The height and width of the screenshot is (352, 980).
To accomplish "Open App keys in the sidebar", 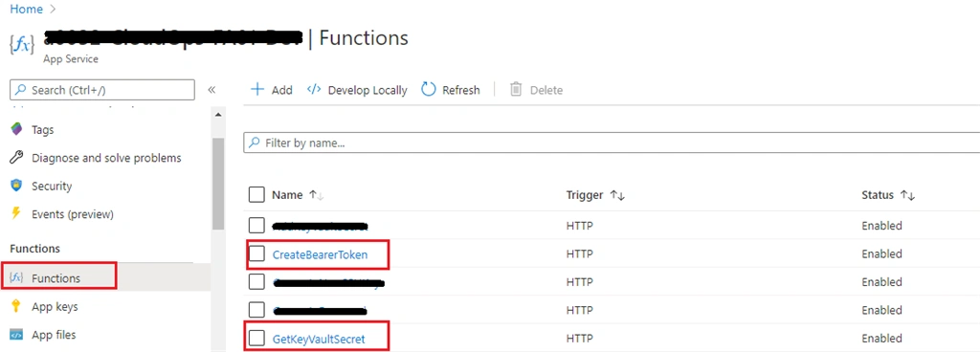I will point(55,306).
